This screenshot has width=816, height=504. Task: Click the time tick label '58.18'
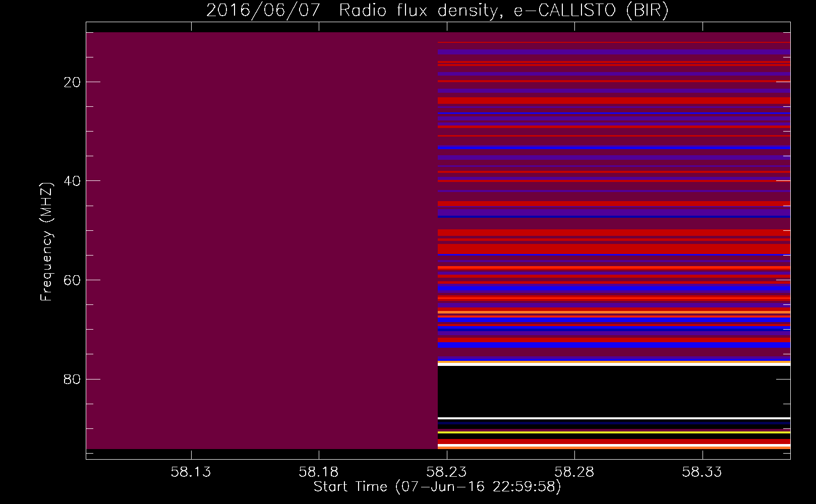tap(319, 472)
